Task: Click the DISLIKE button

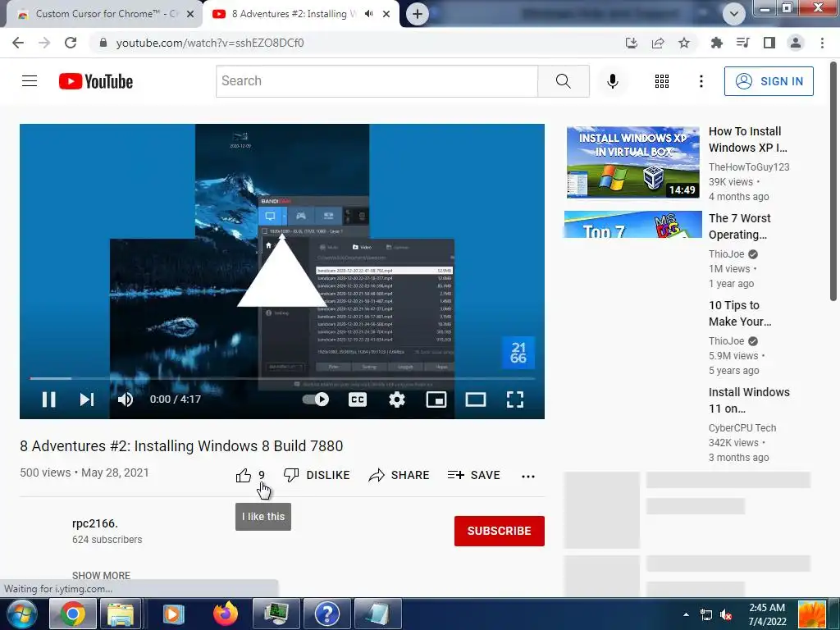Action: click(317, 475)
